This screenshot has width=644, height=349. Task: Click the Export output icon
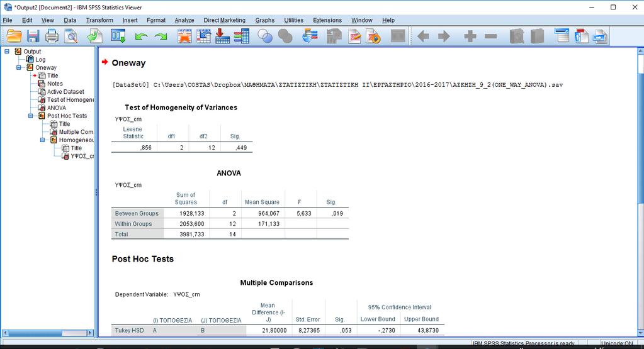click(x=95, y=36)
